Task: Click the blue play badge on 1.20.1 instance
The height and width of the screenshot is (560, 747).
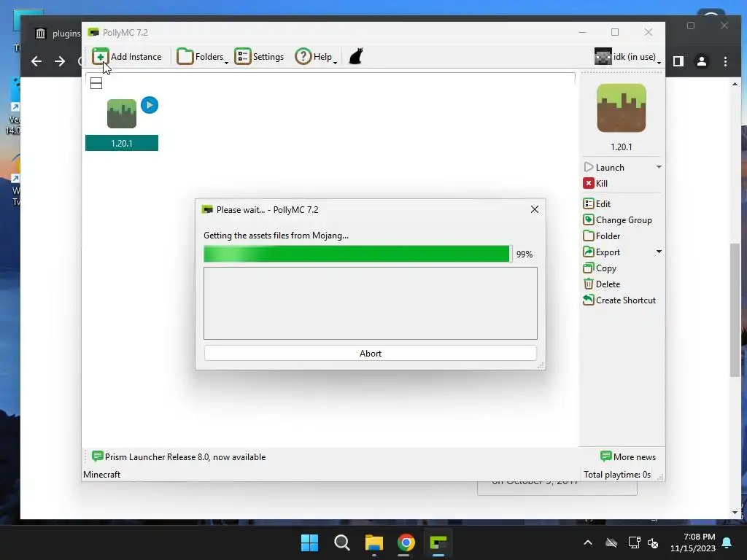Action: pos(150,105)
